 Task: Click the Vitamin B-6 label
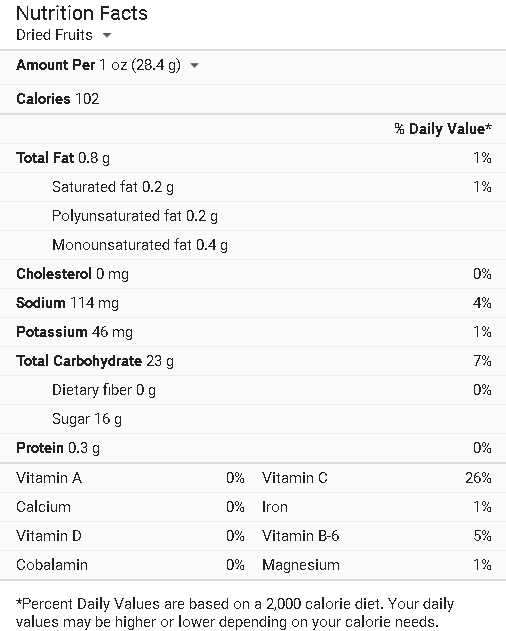pos(300,536)
